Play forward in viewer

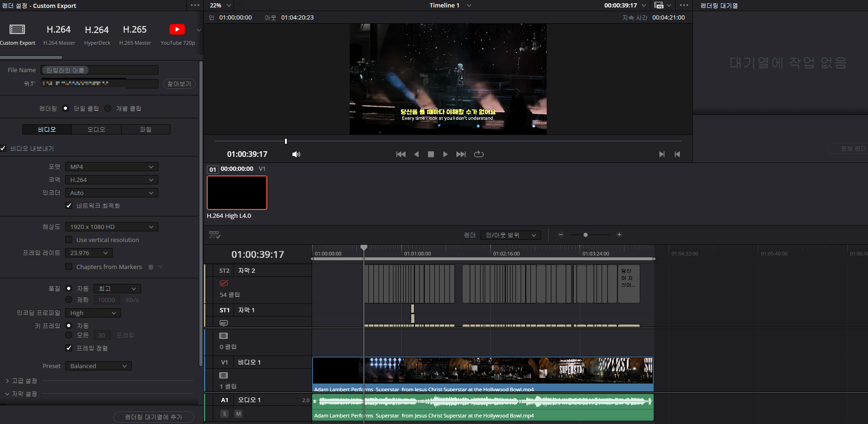445,154
